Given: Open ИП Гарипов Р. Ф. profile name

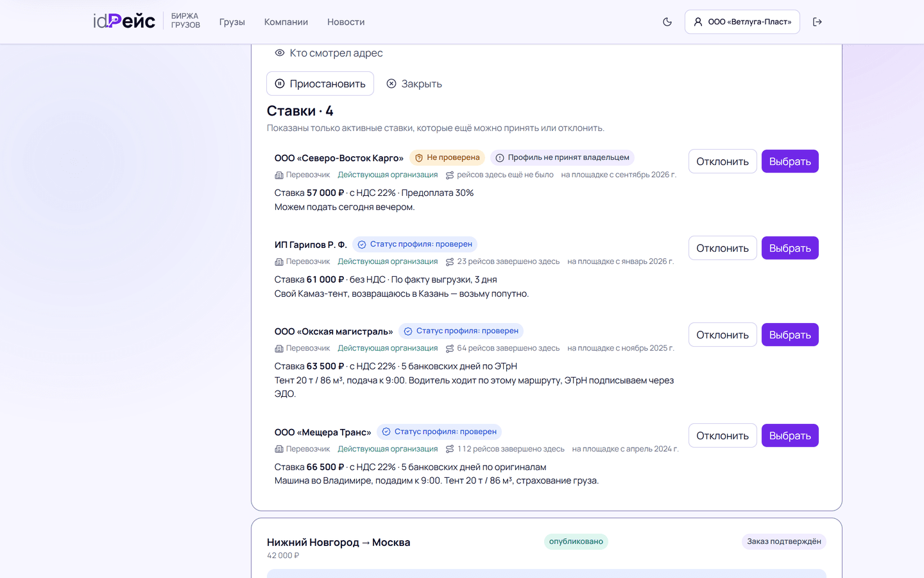Looking at the screenshot, I should pyautogui.click(x=311, y=245).
